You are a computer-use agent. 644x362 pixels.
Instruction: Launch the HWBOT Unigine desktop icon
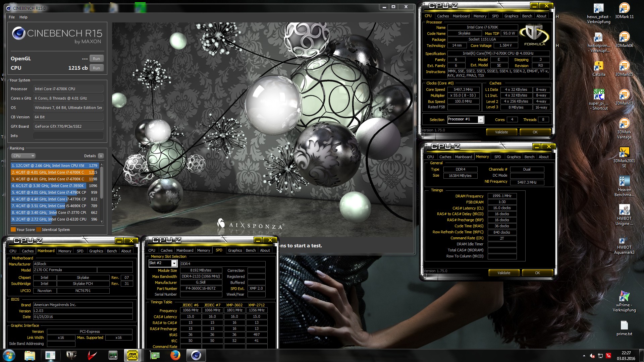(x=624, y=215)
